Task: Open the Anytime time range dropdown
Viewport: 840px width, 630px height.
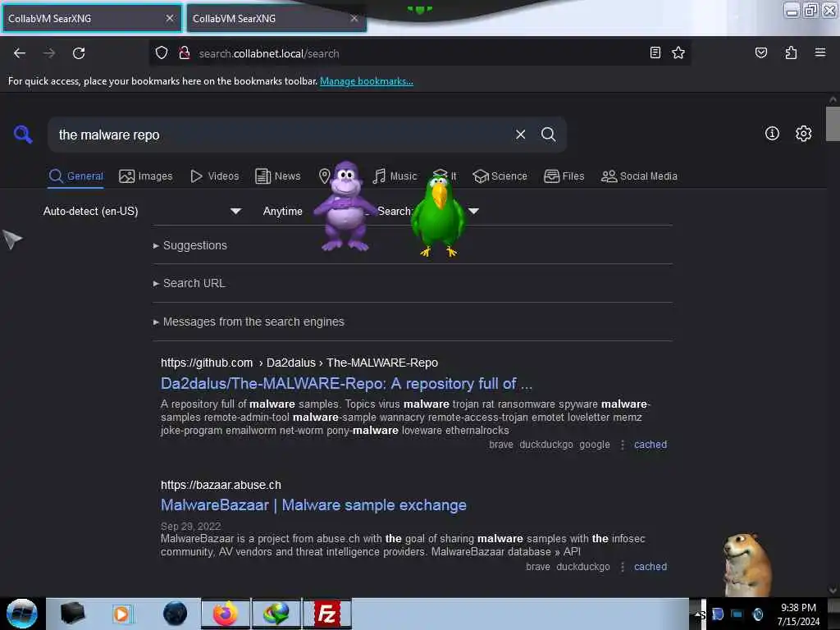Action: click(x=284, y=211)
